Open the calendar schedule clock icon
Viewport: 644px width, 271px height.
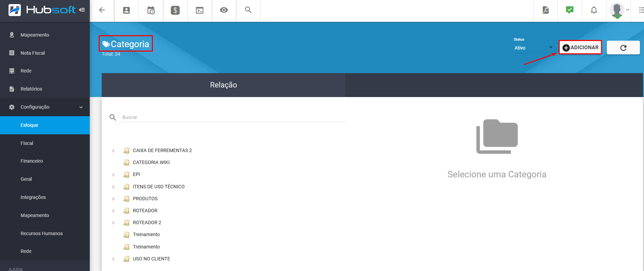coord(151,10)
